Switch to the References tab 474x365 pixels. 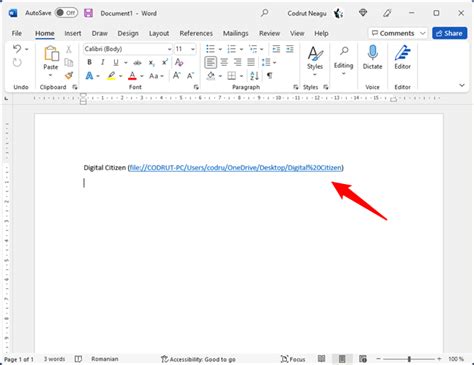click(196, 33)
